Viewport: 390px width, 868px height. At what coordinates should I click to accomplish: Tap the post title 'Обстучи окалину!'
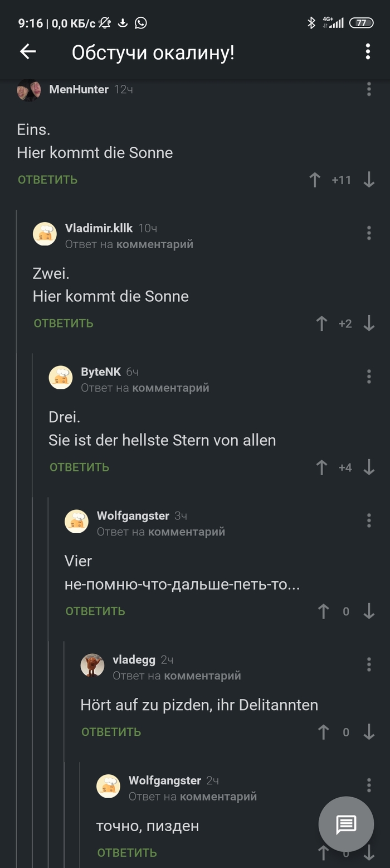(153, 51)
